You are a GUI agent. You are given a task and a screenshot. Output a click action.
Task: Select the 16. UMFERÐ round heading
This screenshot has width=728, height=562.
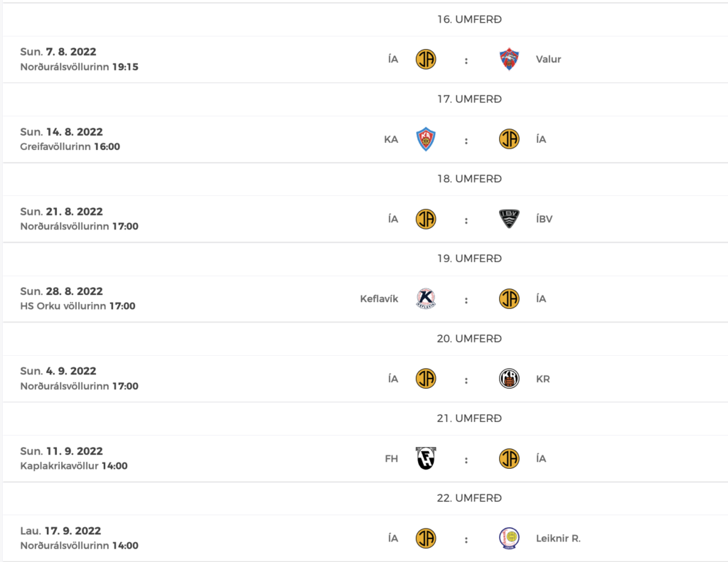[469, 19]
